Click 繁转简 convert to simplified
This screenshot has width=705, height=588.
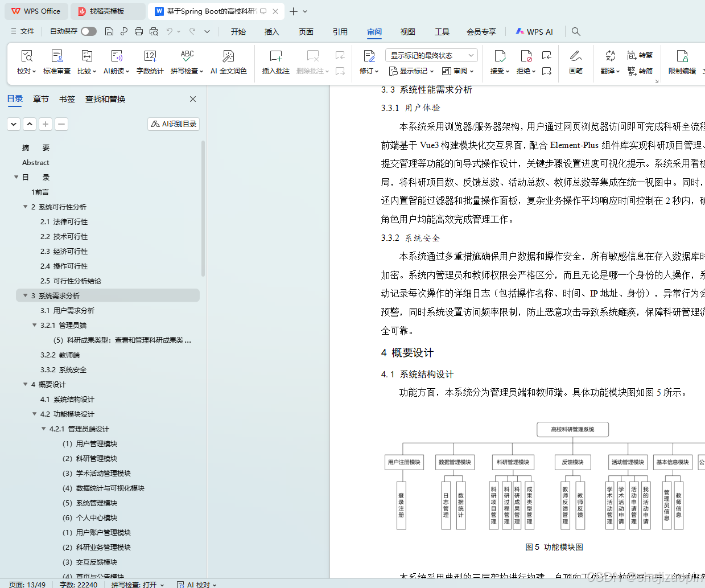point(640,71)
